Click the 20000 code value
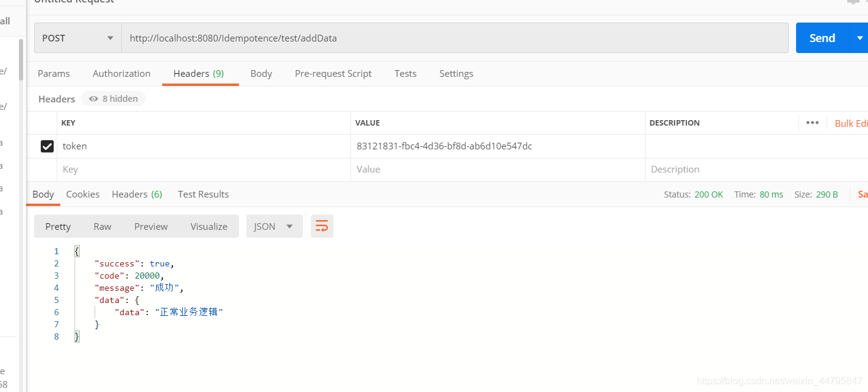868x392 pixels. 148,276
